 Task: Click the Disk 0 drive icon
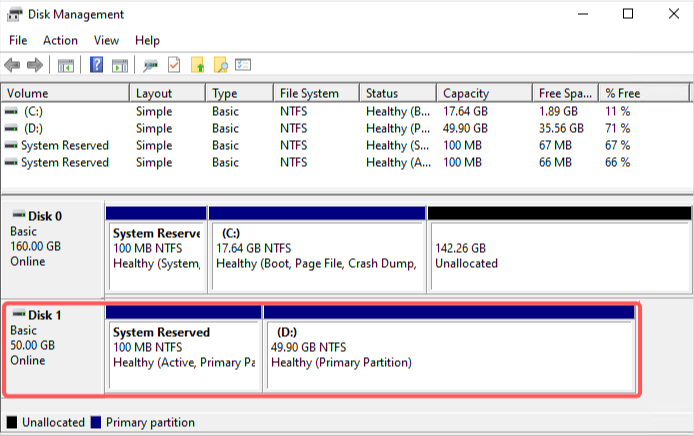point(19,215)
